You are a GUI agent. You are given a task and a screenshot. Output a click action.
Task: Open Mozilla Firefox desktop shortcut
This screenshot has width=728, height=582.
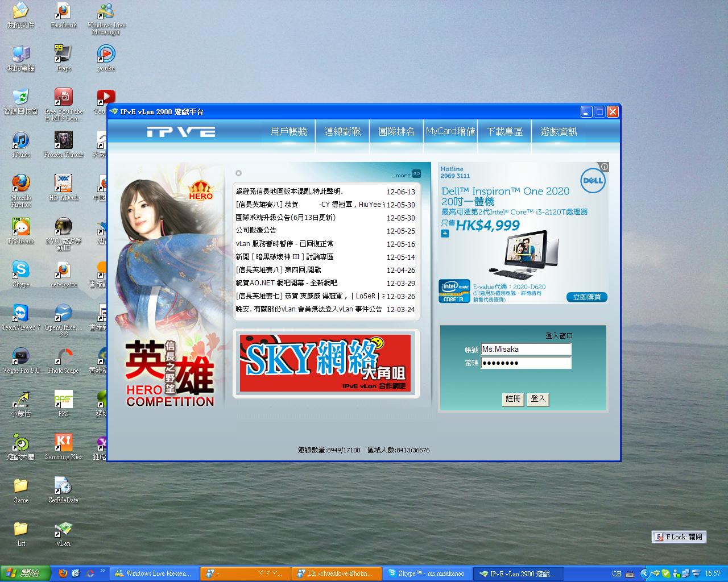point(20,192)
